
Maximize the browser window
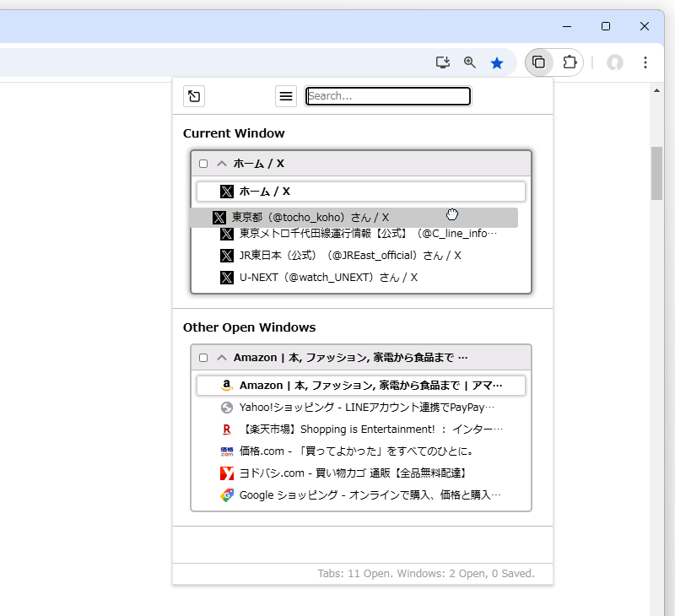coord(606,26)
